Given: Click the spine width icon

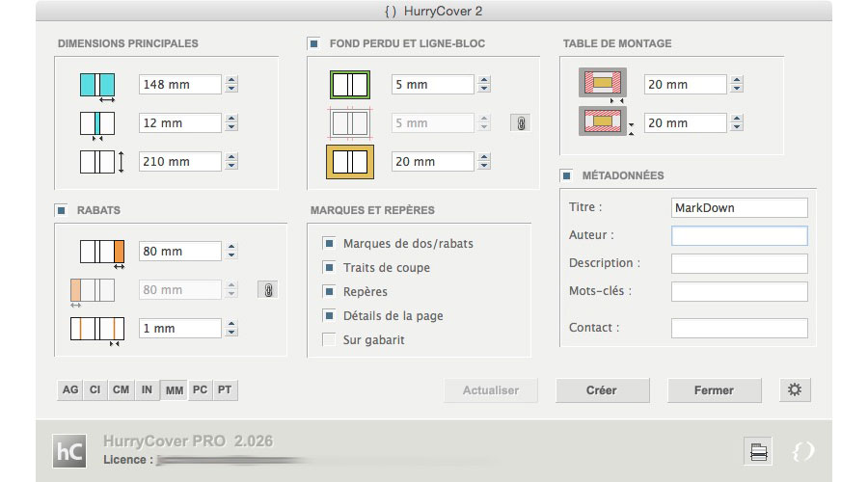Looking at the screenshot, I should tap(97, 124).
